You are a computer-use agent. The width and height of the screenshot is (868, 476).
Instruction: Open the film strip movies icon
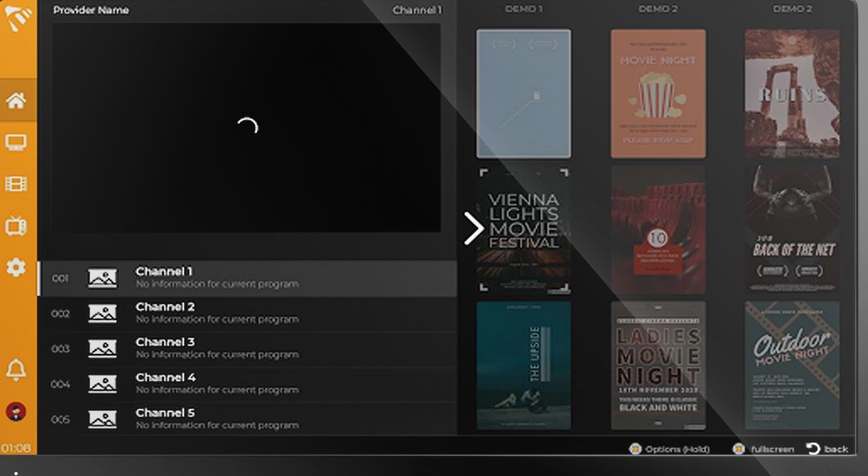coord(16,184)
